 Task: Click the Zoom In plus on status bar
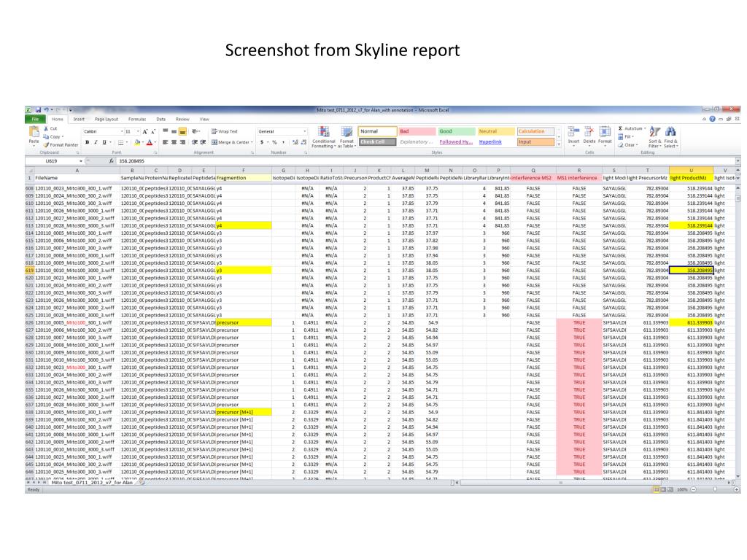(x=737, y=489)
